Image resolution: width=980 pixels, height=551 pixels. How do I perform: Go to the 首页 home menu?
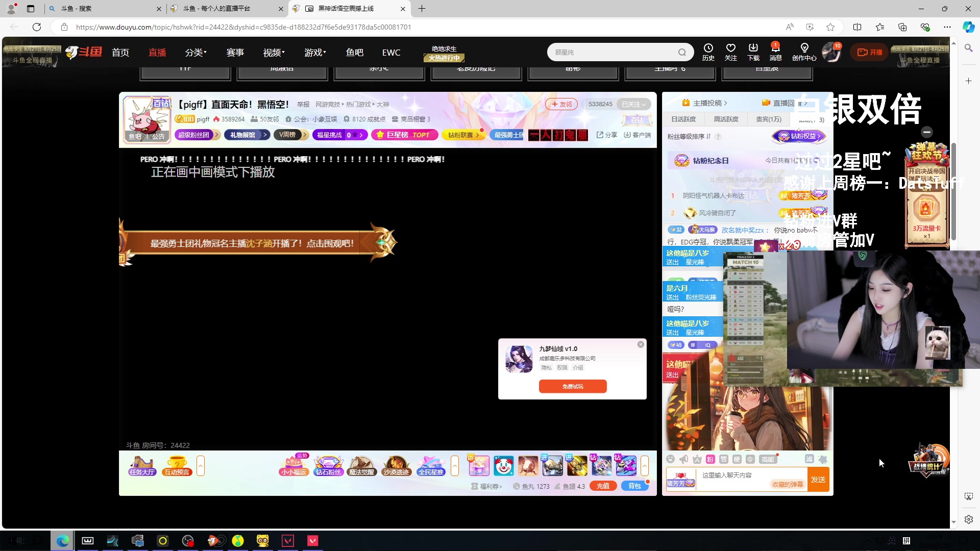(x=120, y=52)
